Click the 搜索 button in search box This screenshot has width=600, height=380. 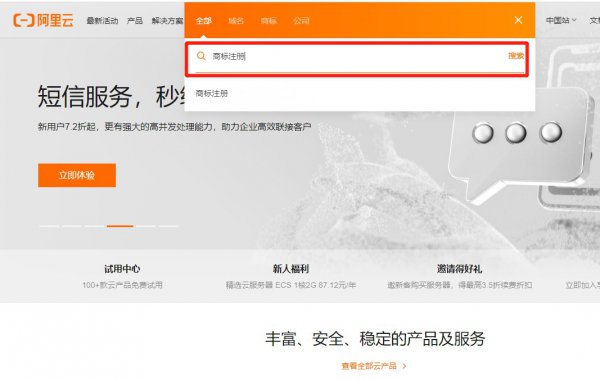coord(516,56)
